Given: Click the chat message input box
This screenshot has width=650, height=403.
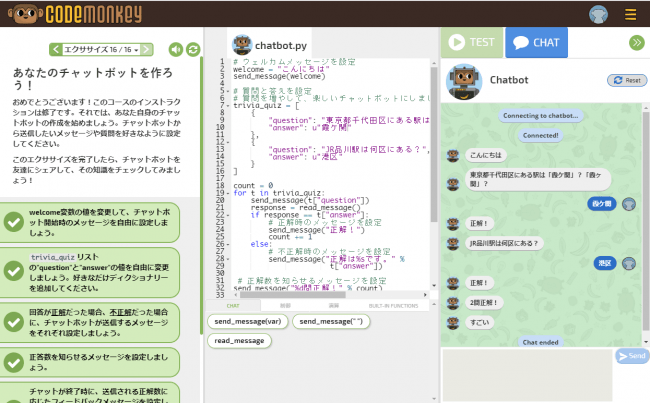Looking at the screenshot, I should pos(527,375).
